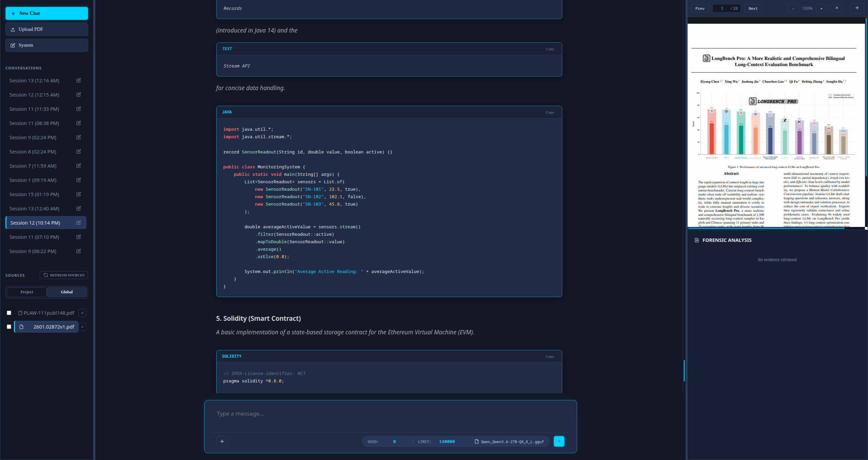Click edit icon beside Session 9 (02:24 PM)
868x460 pixels.
point(79,138)
